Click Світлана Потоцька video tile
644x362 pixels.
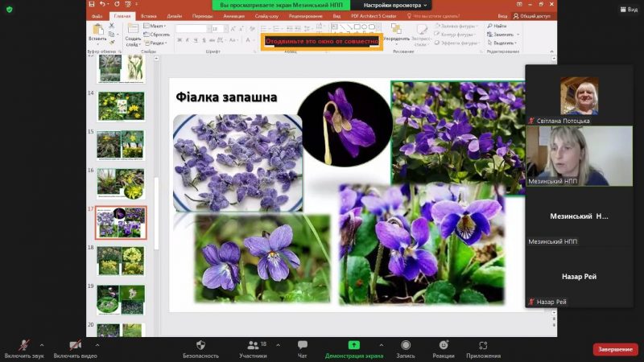tap(579, 96)
